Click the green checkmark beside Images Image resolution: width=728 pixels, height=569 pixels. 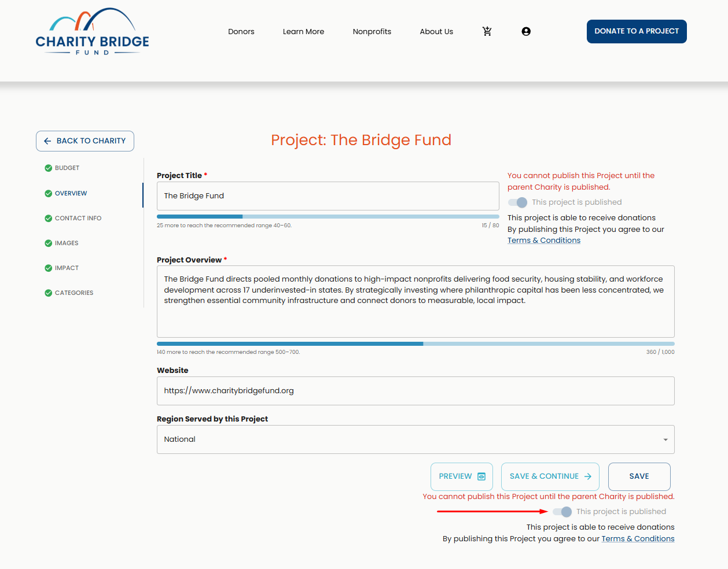49,243
